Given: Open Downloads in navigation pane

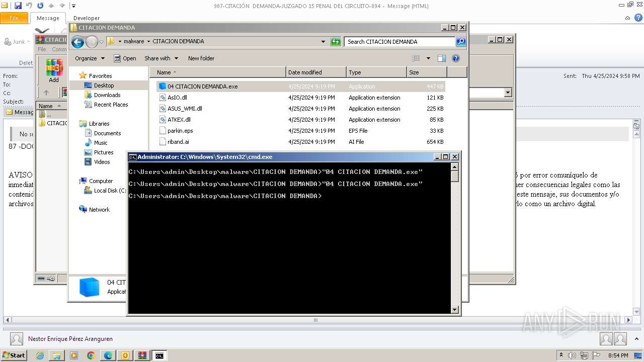Looking at the screenshot, I should (107, 95).
